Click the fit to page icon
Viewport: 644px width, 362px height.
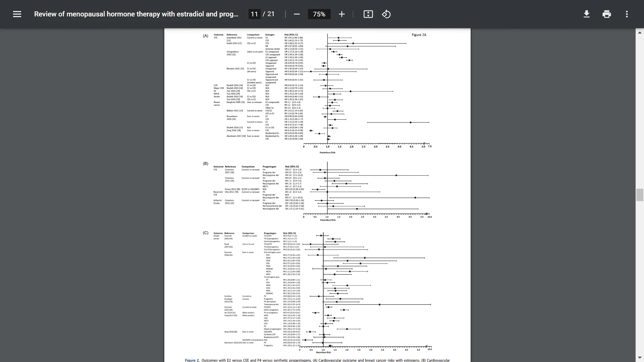[x=368, y=14]
